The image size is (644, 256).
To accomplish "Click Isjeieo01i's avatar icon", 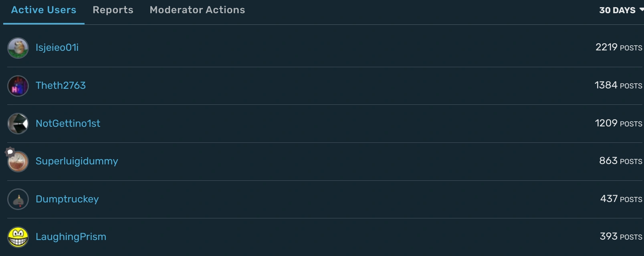I will click(x=18, y=48).
